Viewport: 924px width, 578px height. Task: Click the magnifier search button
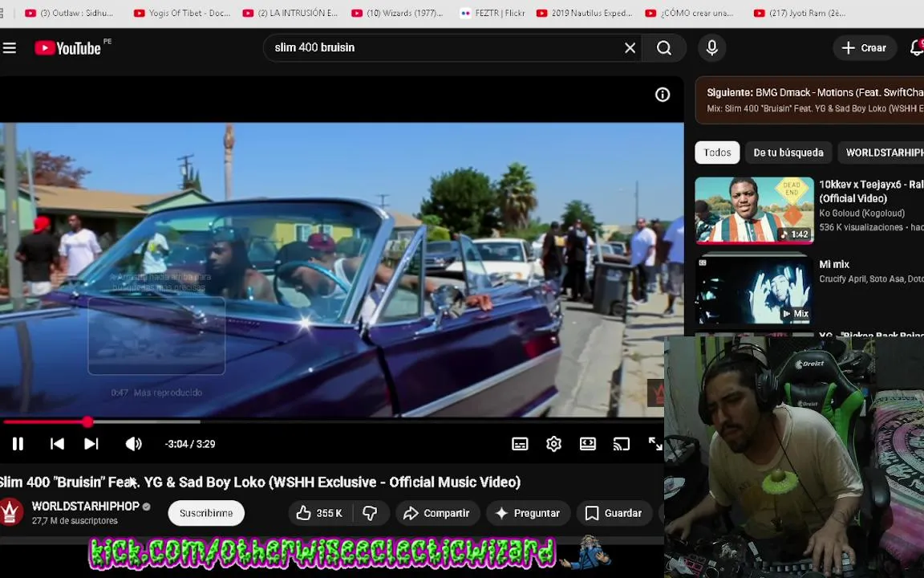pyautogui.click(x=664, y=48)
